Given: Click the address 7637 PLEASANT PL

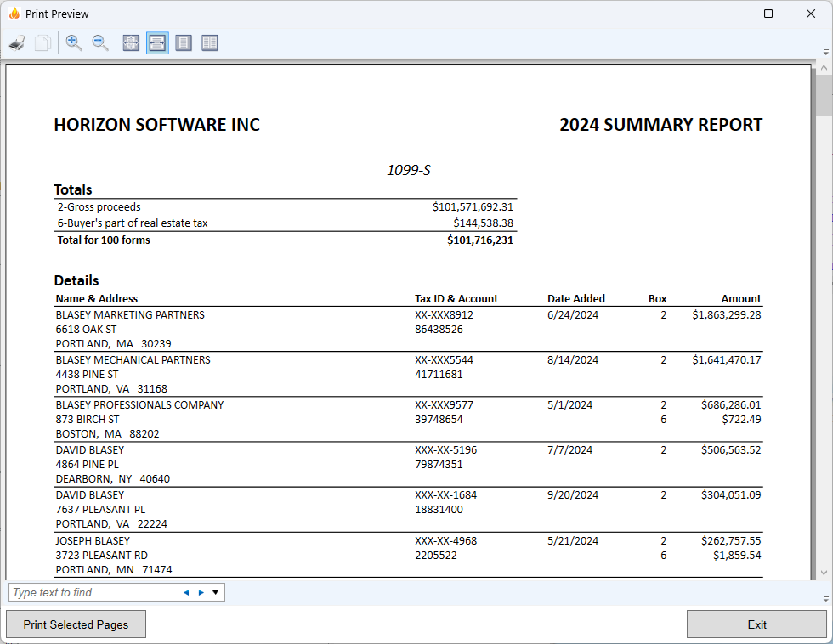Looking at the screenshot, I should (100, 510).
